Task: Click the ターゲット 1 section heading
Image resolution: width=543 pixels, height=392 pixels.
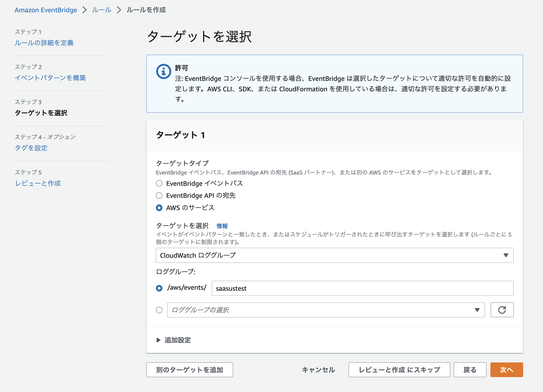Action: [x=180, y=135]
